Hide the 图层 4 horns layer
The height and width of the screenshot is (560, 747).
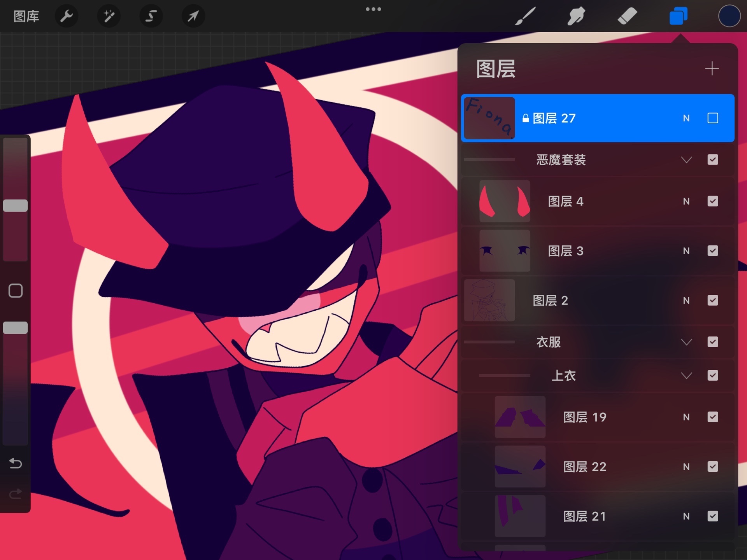coord(712,201)
